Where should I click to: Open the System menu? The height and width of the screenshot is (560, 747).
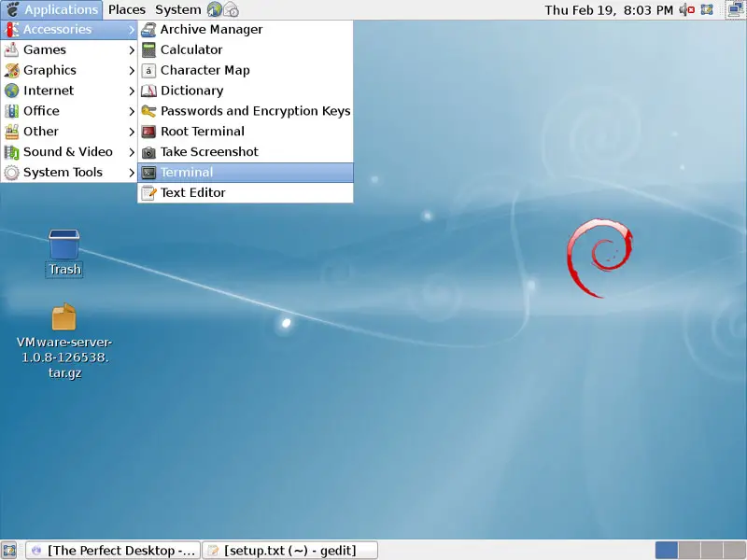pyautogui.click(x=177, y=9)
